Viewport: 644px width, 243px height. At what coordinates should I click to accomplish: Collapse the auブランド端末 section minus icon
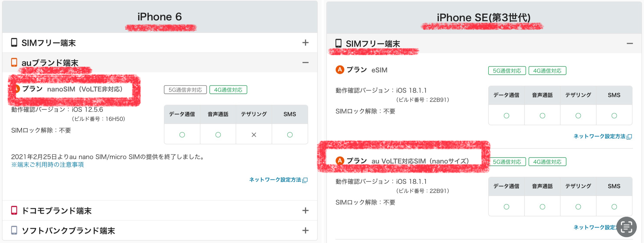(x=305, y=63)
